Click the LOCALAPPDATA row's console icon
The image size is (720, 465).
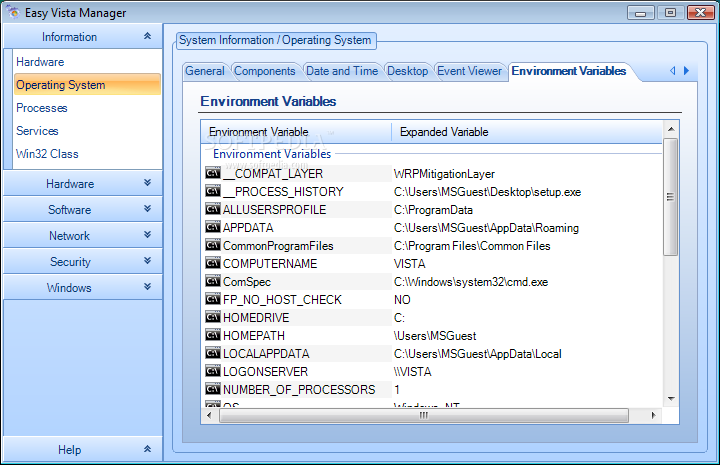coord(213,353)
